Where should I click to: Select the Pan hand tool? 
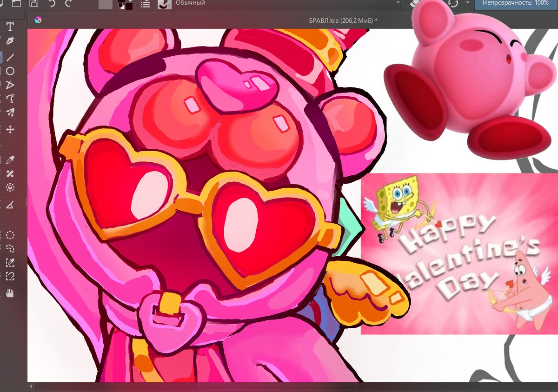(x=10, y=293)
